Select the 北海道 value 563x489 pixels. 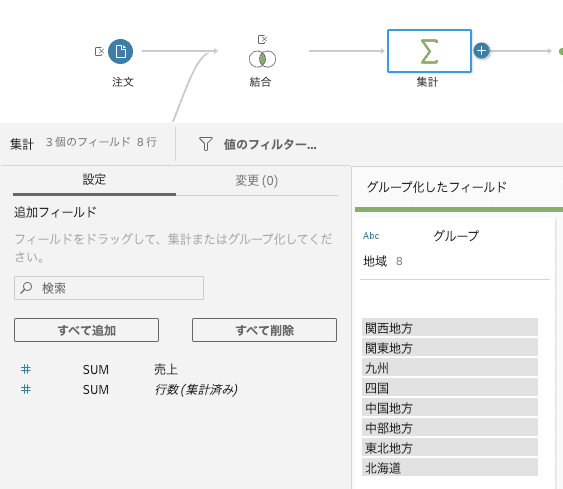point(450,468)
